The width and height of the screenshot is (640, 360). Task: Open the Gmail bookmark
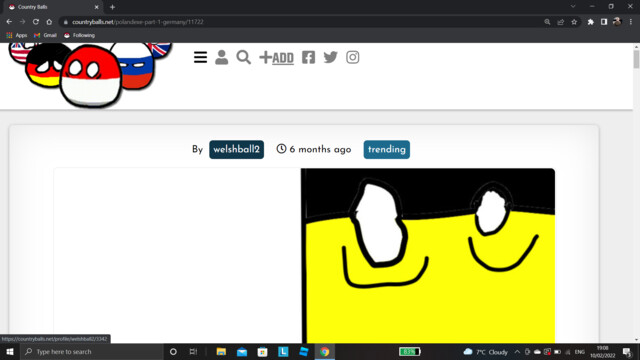click(x=45, y=36)
